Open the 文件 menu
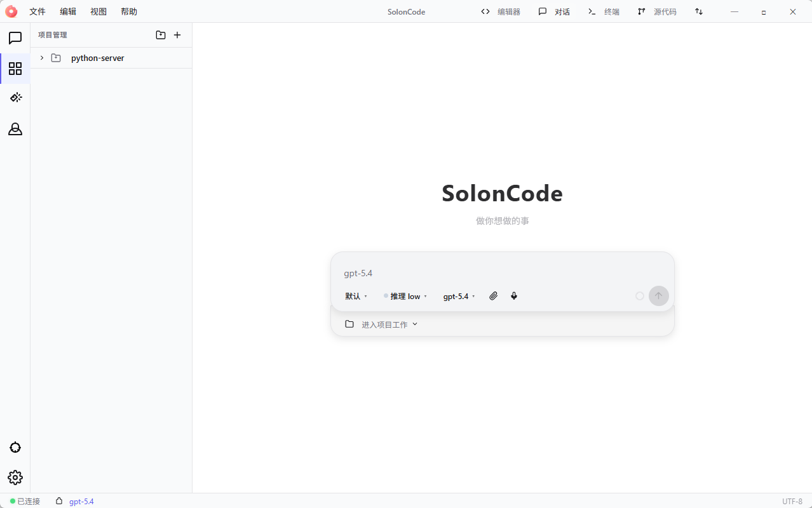 tap(37, 11)
